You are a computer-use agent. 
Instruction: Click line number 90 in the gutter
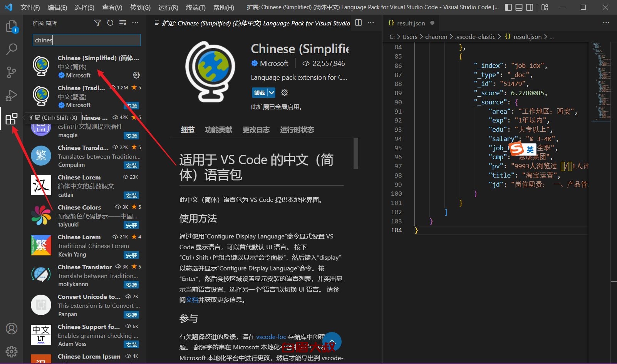(398, 102)
